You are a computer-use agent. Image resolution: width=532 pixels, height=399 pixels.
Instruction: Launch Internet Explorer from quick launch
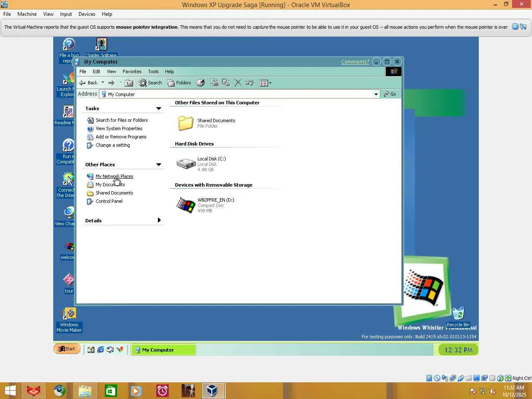[x=101, y=350]
